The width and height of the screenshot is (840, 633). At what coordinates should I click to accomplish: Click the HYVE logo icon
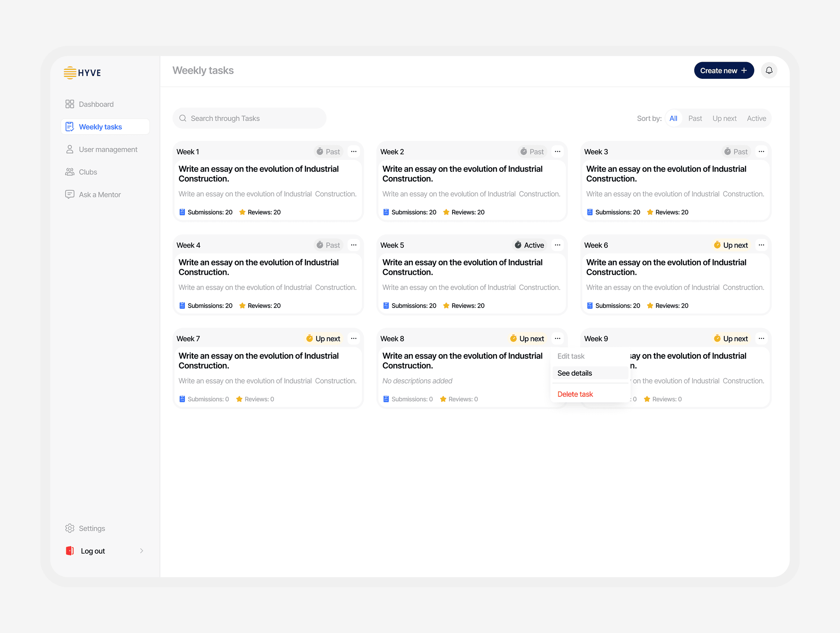point(70,72)
